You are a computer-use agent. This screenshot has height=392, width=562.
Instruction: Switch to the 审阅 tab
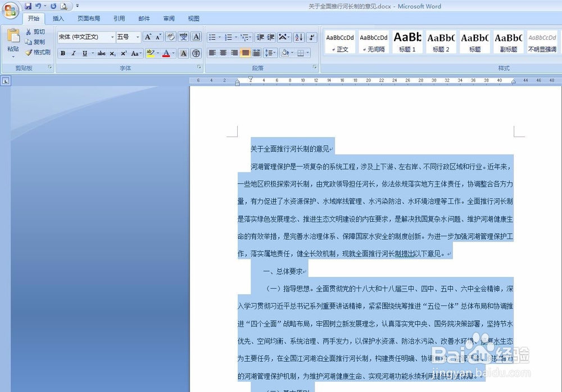(x=169, y=19)
